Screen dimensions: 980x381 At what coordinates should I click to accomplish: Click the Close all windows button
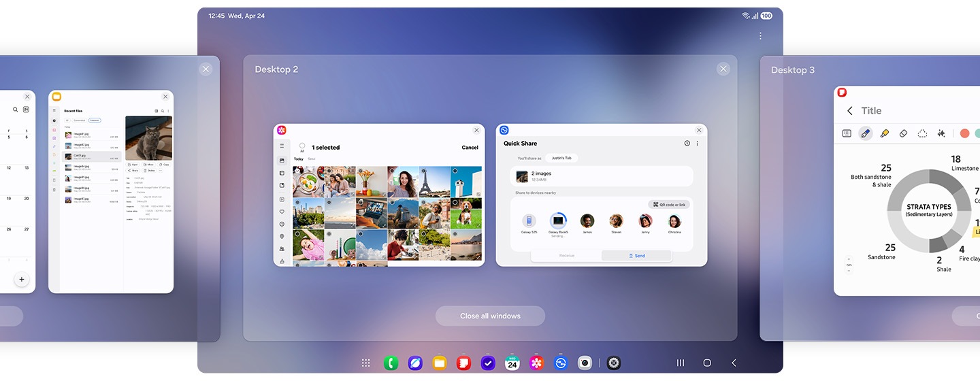[x=490, y=316]
